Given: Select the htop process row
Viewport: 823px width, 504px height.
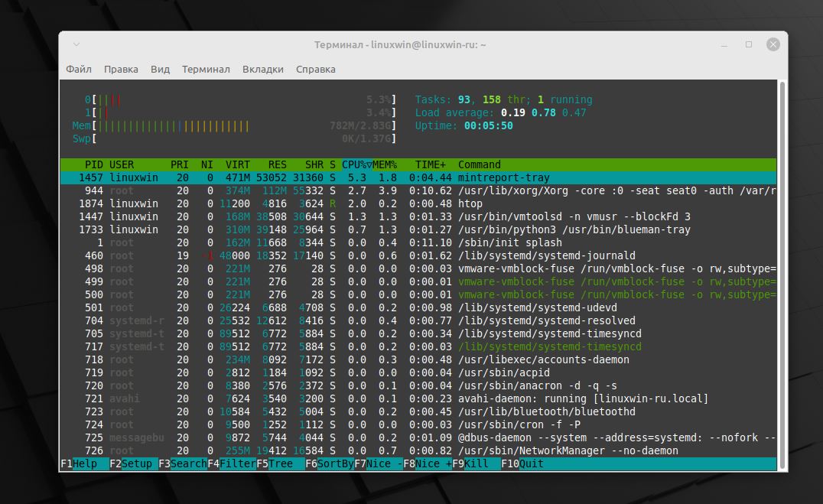Looking at the screenshot, I should pyautogui.click(x=418, y=203).
